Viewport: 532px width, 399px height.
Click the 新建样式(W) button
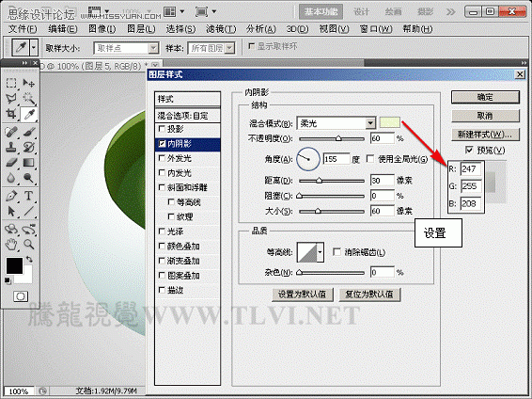485,135
